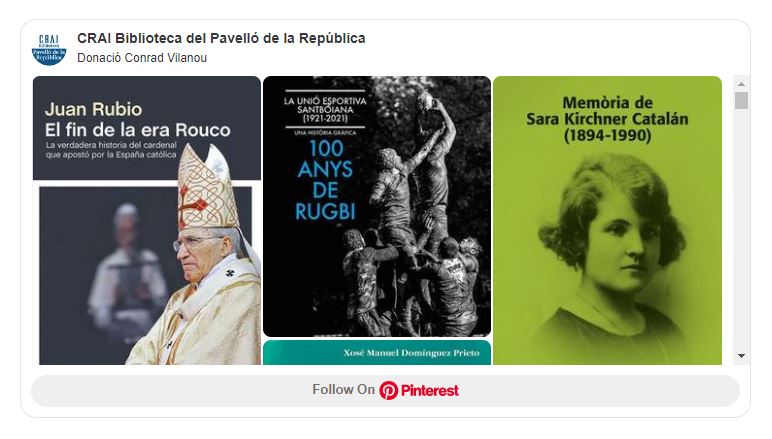Select the scrollbar thumb of the pin grid
Image resolution: width=772 pixels, height=439 pixels.
coord(741,100)
